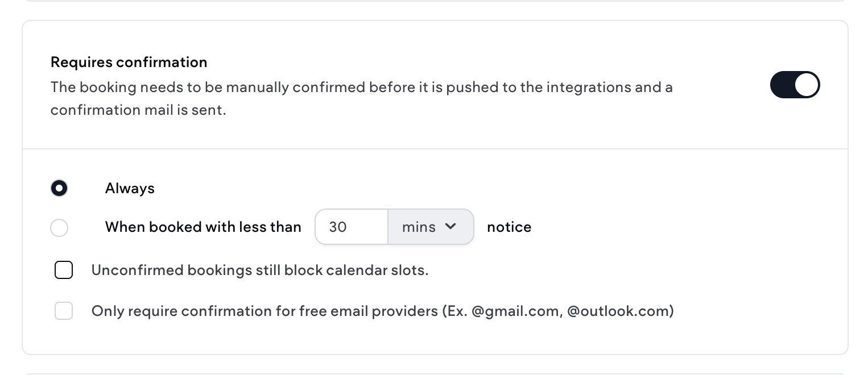Screen dimensions: 868x375
Task: Turn off the Requires confirmation switch
Action: [x=795, y=85]
